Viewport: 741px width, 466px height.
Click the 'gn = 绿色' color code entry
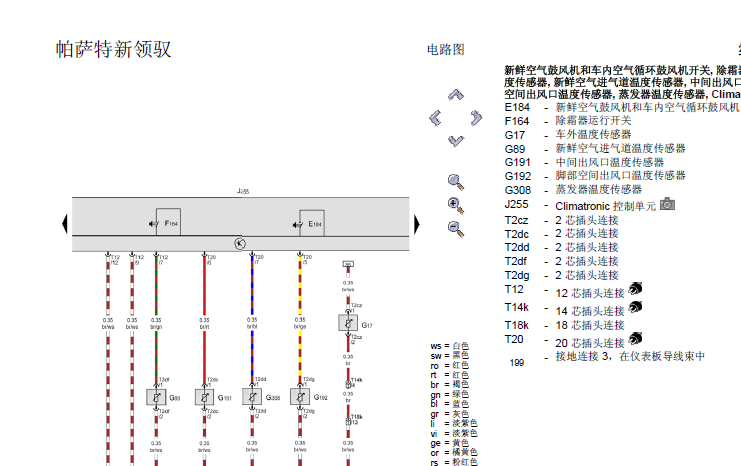449,395
